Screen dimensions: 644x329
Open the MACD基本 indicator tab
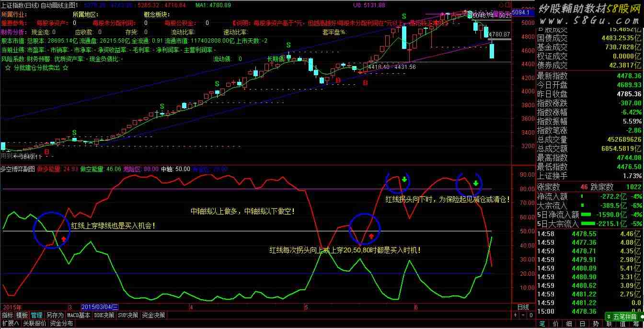point(79,315)
